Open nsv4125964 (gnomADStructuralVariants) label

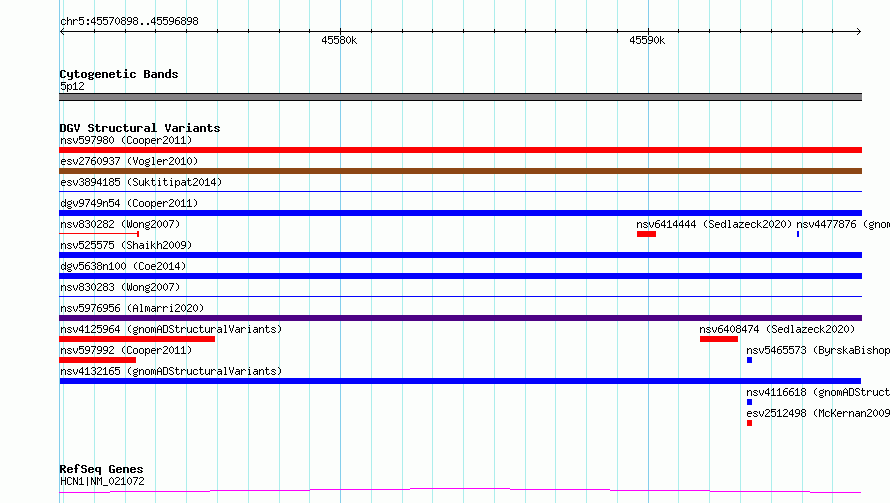pos(171,329)
